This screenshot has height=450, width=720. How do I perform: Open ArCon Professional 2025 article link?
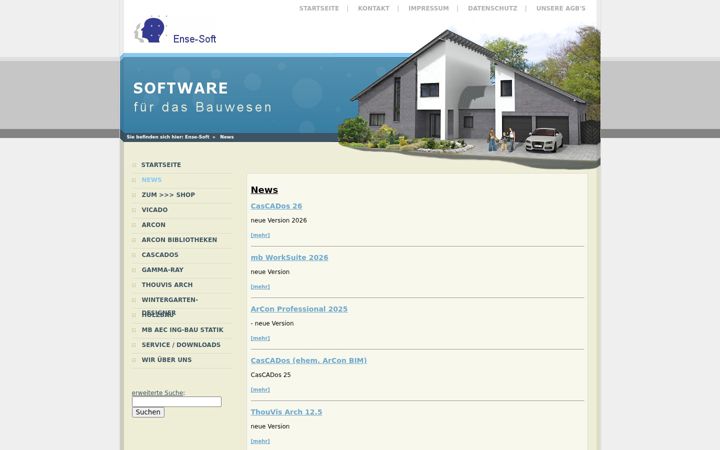(299, 309)
